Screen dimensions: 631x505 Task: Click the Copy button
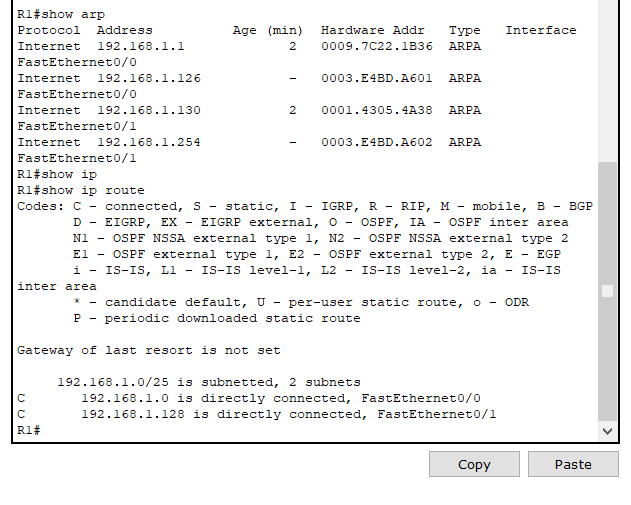[474, 464]
